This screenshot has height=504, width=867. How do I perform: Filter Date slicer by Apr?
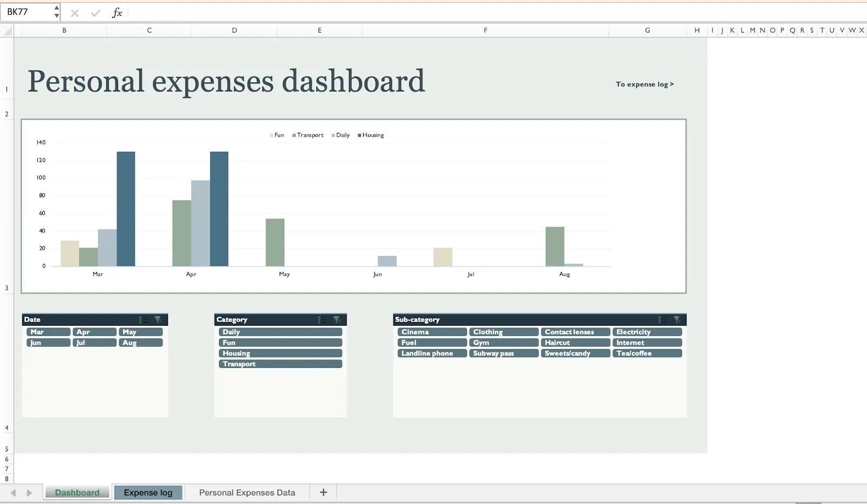click(95, 332)
